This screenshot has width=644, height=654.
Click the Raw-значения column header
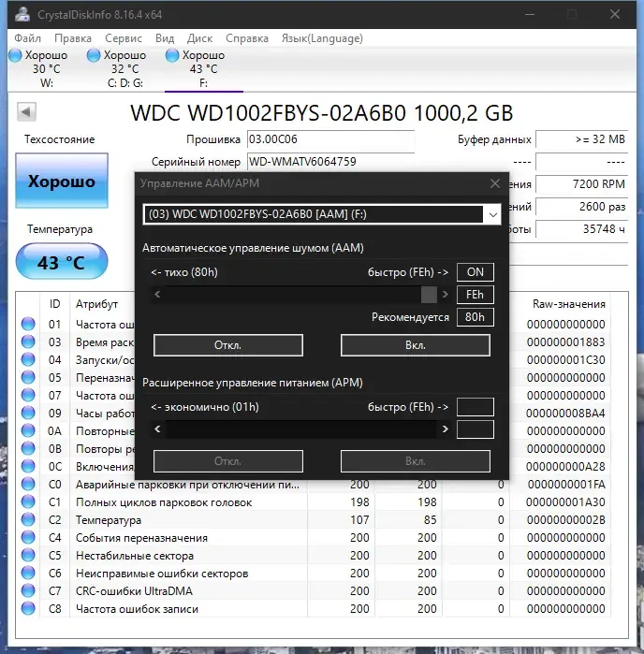tap(568, 304)
